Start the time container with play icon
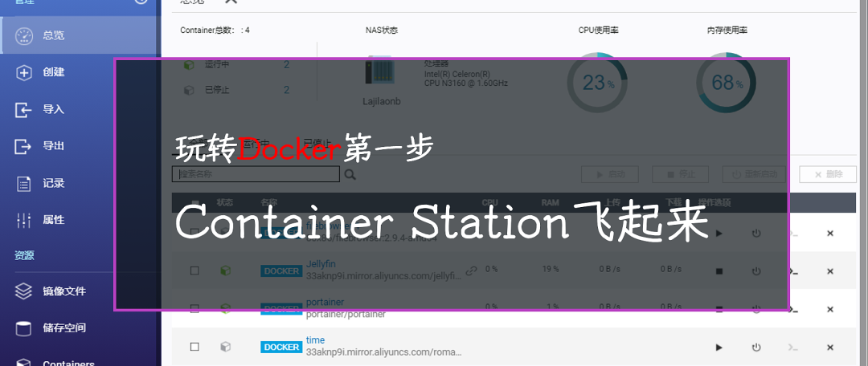 (719, 348)
